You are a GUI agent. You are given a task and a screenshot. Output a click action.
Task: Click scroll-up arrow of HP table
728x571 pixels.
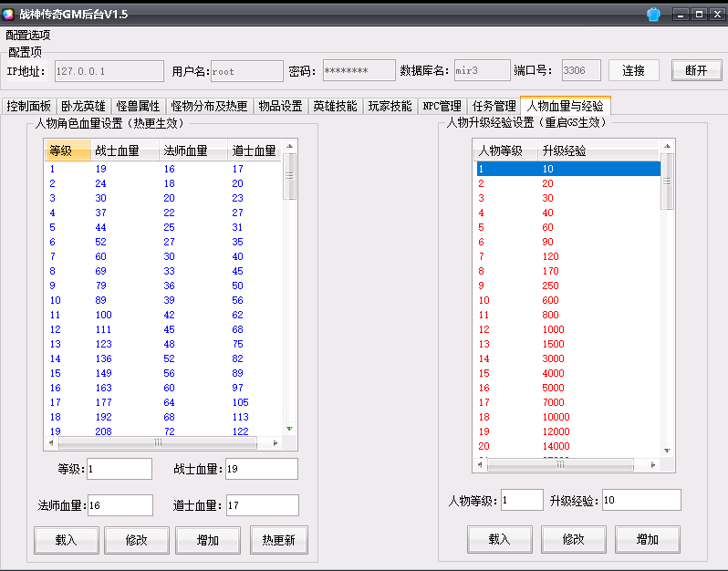289,145
